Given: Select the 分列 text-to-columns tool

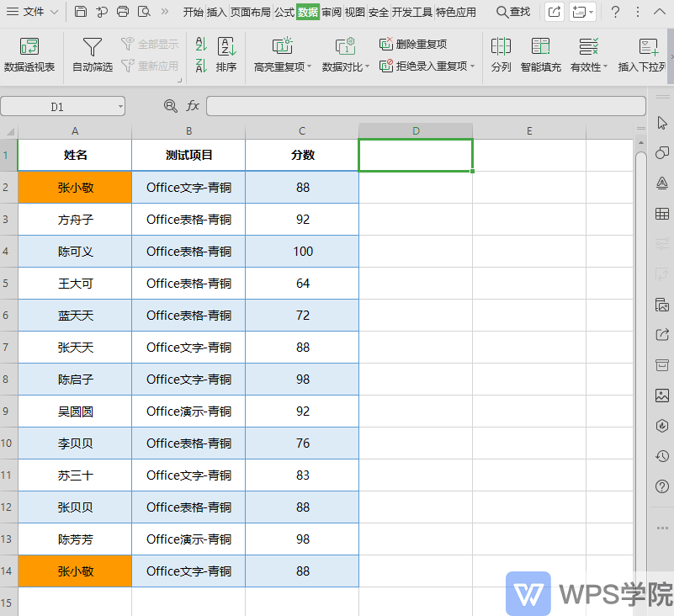Looking at the screenshot, I should [x=501, y=53].
